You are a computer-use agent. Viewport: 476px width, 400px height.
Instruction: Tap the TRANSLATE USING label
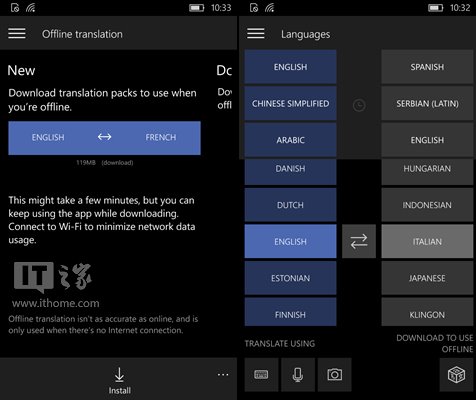[x=280, y=344]
